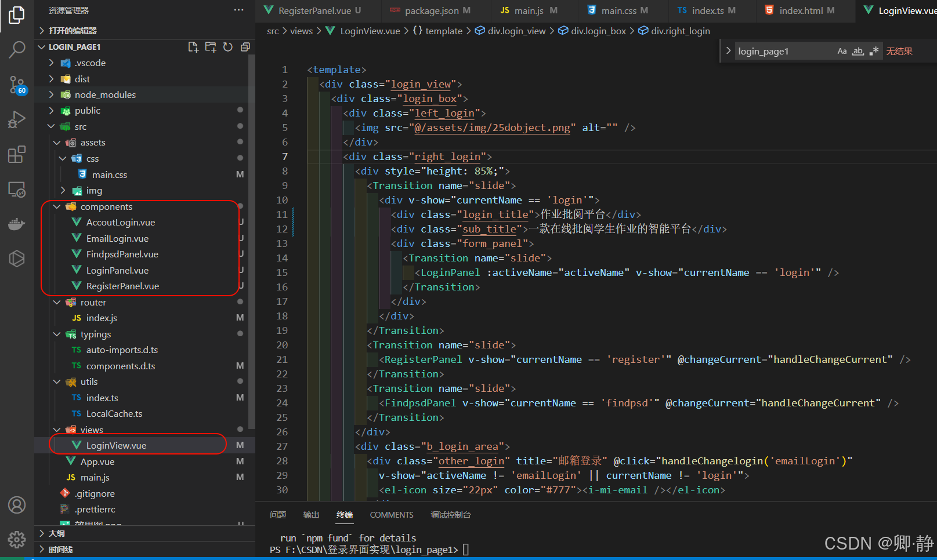The height and width of the screenshot is (560, 937).
Task: Open the Remote Explorer view
Action: (17, 190)
